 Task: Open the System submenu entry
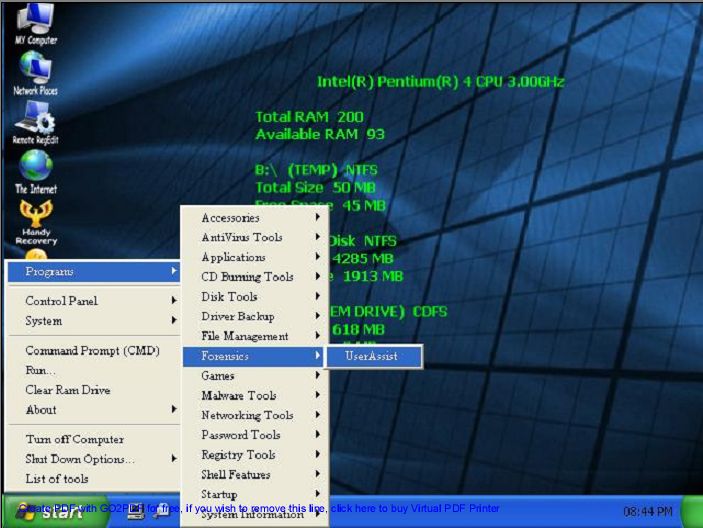pyautogui.click(x=94, y=320)
